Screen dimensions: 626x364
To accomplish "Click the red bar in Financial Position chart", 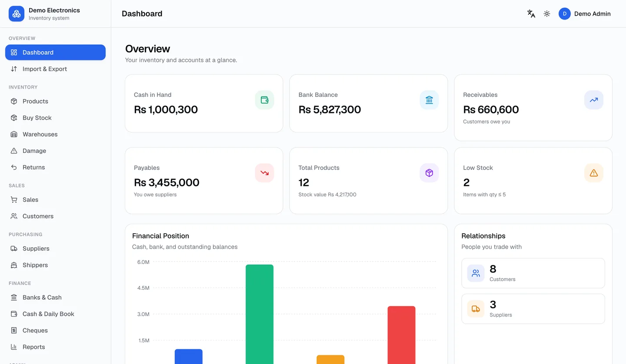I will tap(401, 335).
